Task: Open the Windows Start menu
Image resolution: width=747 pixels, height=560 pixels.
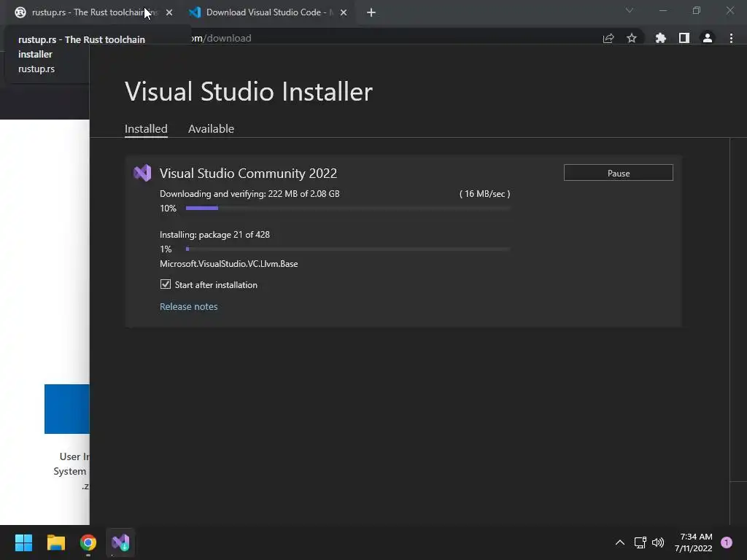Action: point(23,542)
